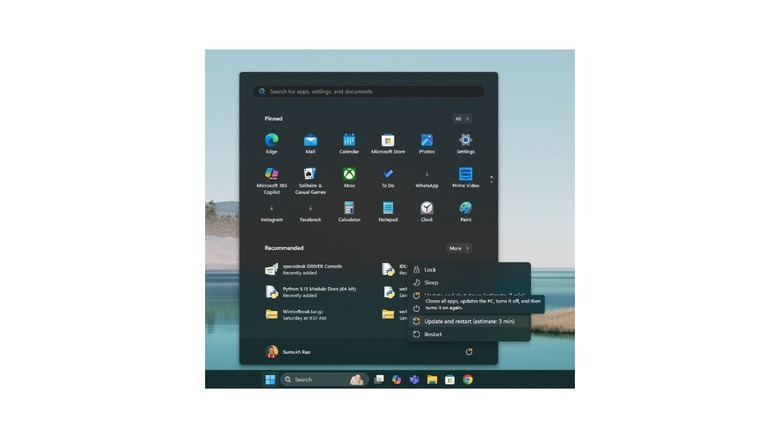Open File Explorer on the taskbar

[x=432, y=380]
